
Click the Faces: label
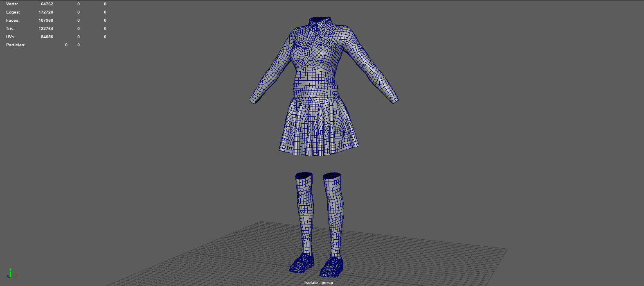click(x=13, y=20)
